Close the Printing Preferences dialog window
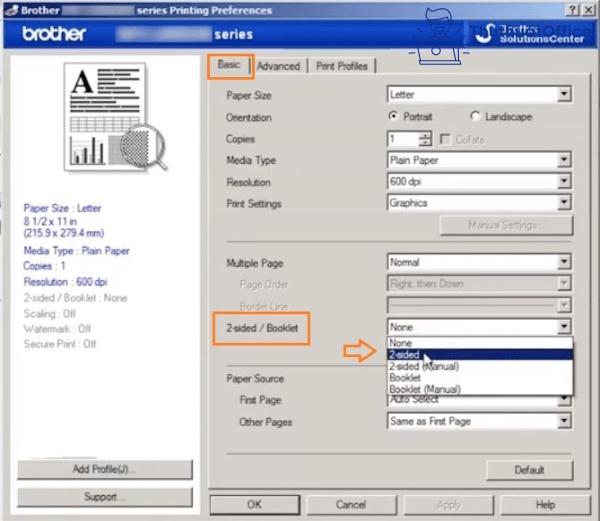Image resolution: width=600 pixels, height=521 pixels. 588,10
